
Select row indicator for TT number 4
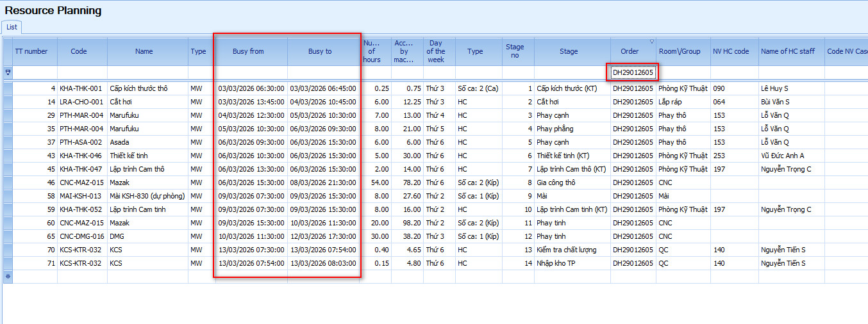[x=8, y=88]
